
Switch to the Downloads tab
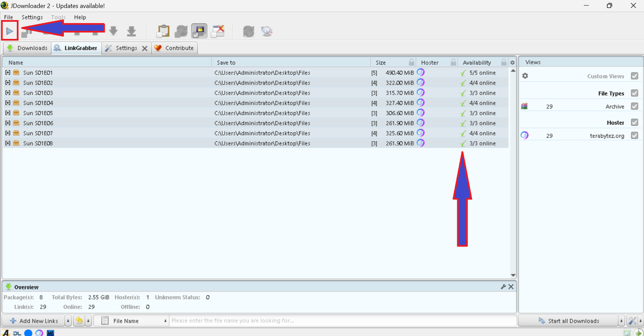coord(27,48)
